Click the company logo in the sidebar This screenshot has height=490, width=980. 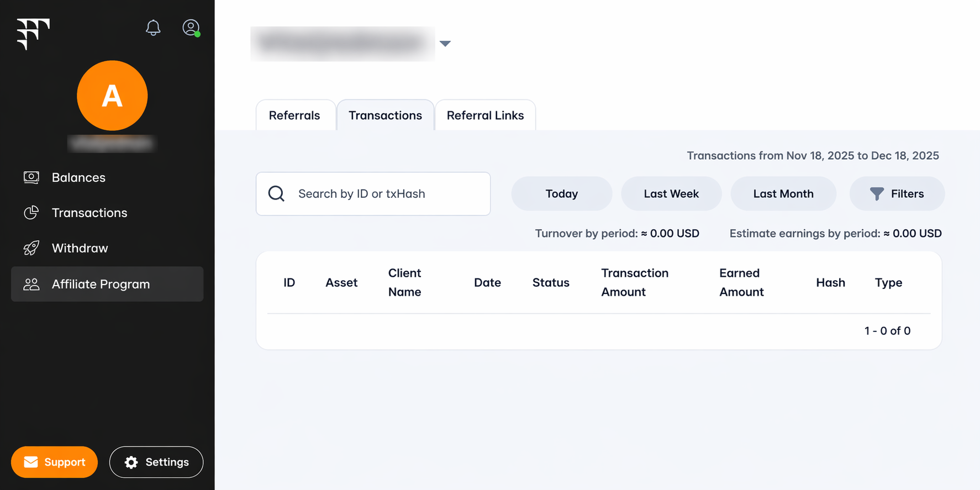[33, 34]
